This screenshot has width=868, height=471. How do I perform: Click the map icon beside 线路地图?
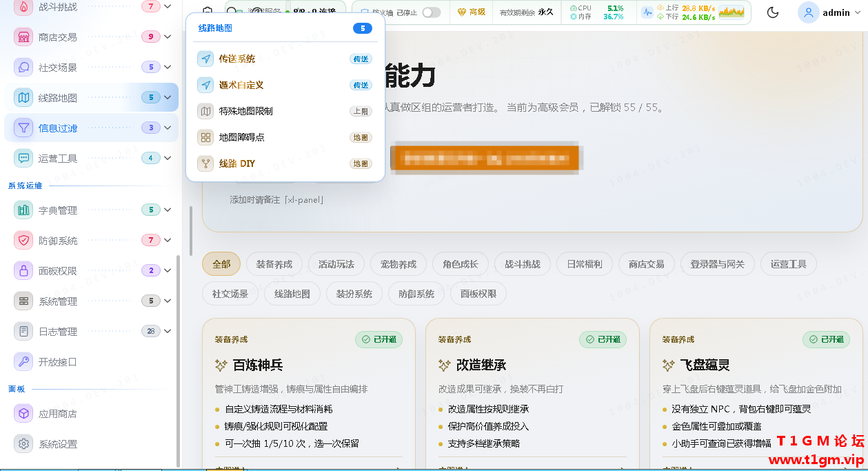click(24, 98)
